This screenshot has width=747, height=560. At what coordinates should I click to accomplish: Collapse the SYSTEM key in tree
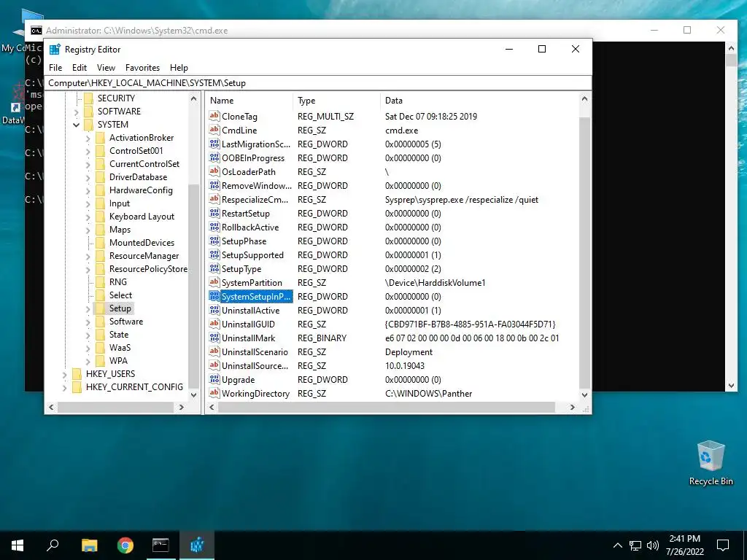coord(76,125)
